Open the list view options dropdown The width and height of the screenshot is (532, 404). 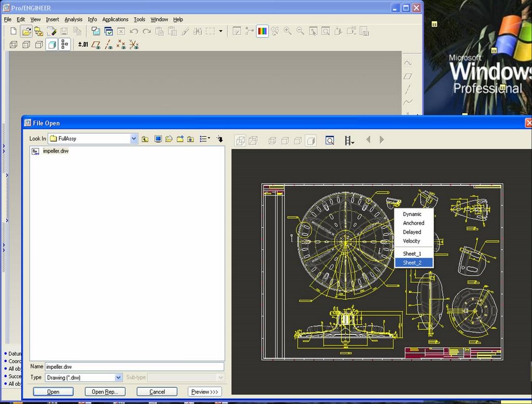click(x=204, y=139)
